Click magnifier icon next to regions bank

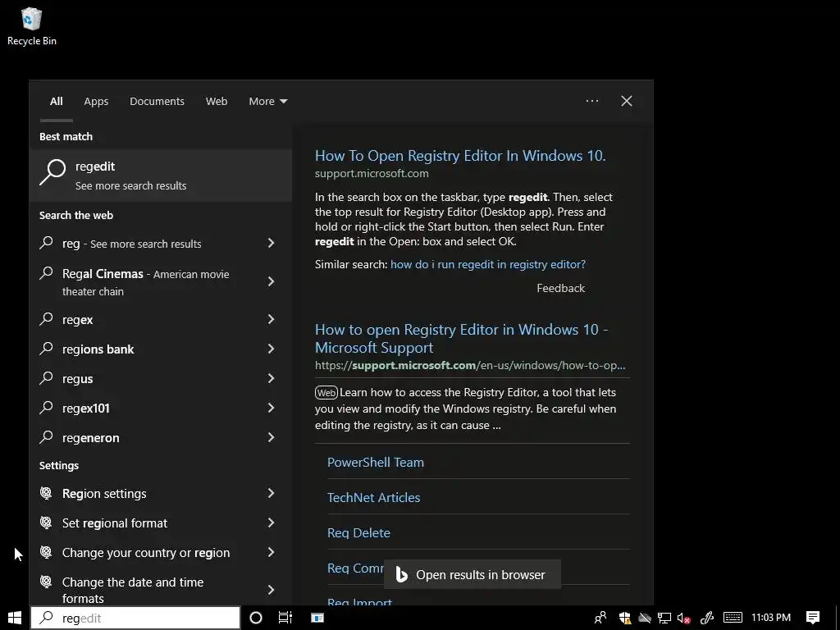(x=46, y=349)
